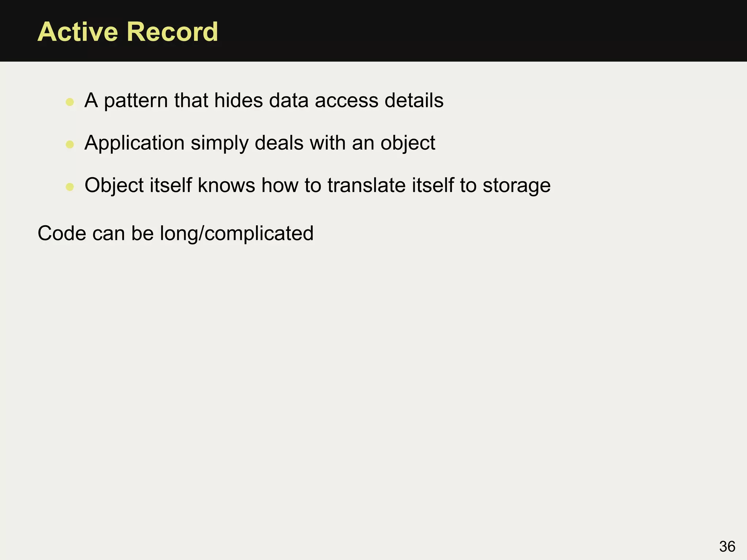Click the word "Record" in the title
747x560 pixels.
tap(172, 32)
